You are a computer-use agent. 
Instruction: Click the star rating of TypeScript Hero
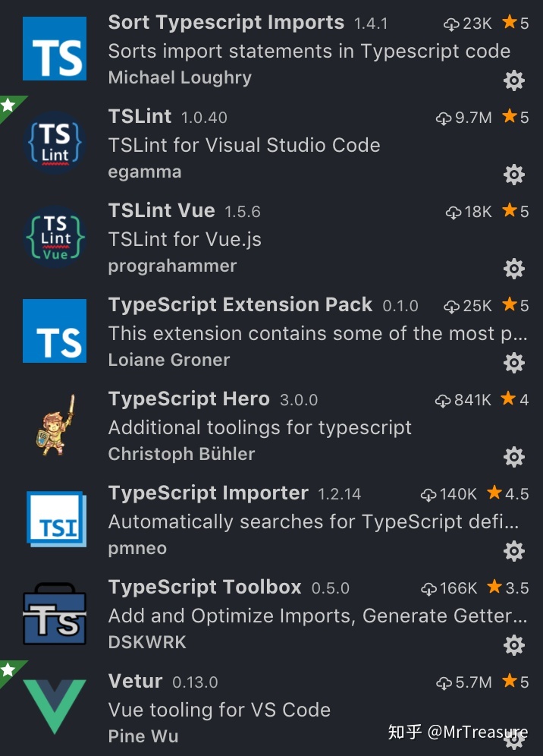pos(515,399)
